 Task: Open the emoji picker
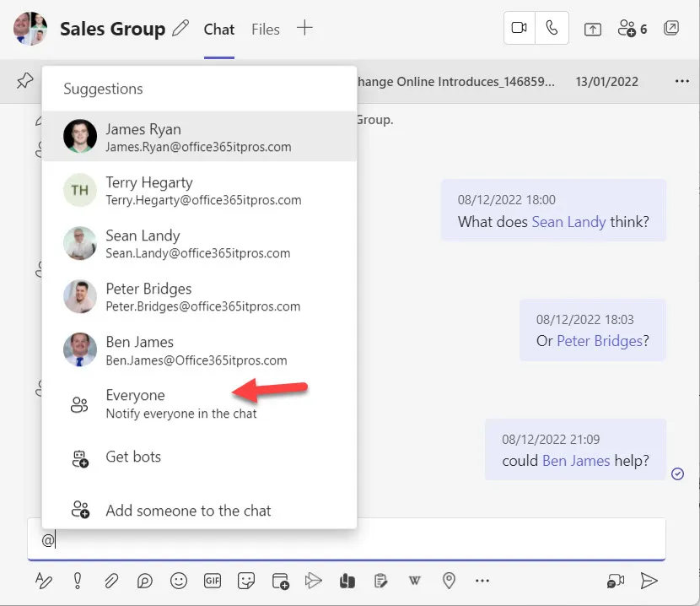tap(179, 581)
